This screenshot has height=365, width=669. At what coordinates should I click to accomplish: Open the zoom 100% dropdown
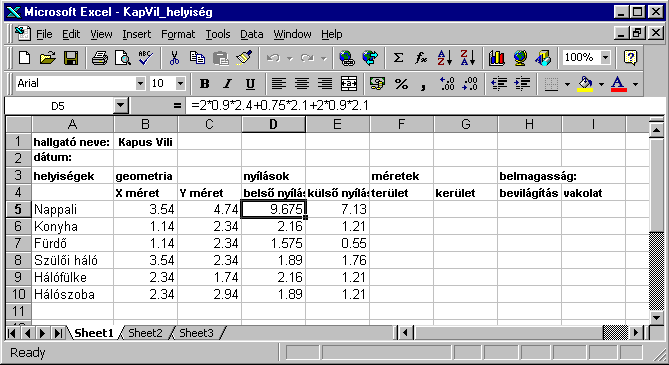point(605,57)
